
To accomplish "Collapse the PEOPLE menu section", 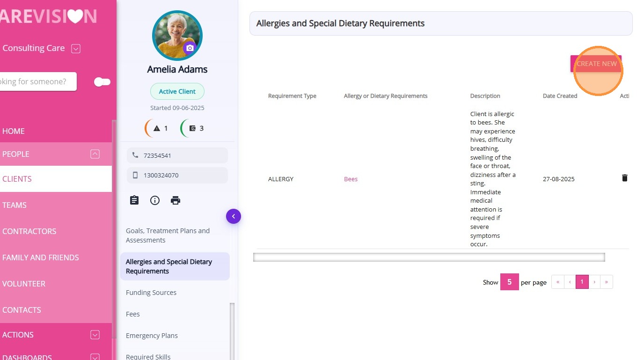I will pyautogui.click(x=95, y=154).
